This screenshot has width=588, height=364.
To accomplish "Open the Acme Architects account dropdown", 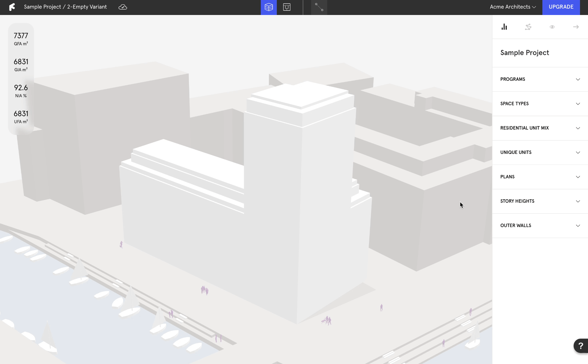I will 513,7.
